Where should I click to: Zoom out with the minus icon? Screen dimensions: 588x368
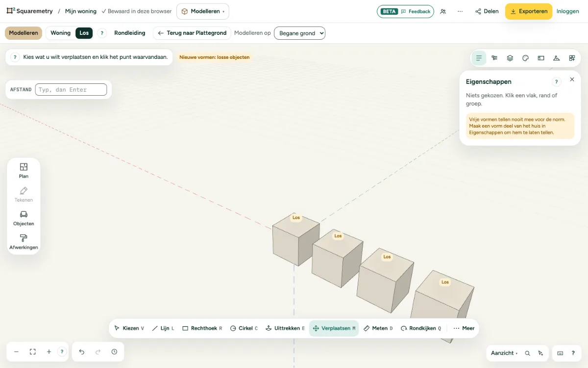[16, 352]
